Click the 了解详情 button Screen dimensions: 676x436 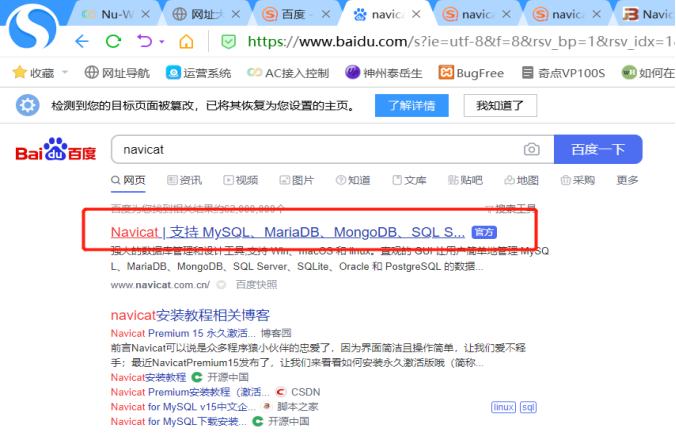click(x=412, y=105)
